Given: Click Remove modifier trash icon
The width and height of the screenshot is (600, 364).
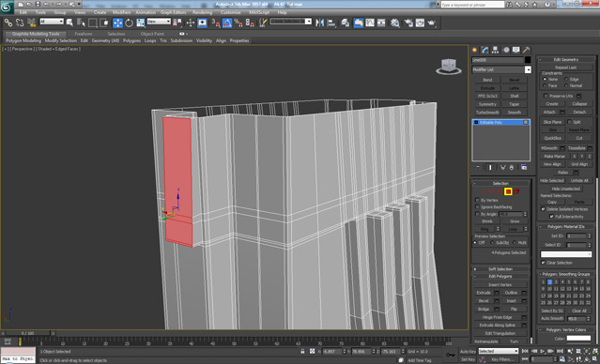Looking at the screenshot, I should [x=512, y=168].
